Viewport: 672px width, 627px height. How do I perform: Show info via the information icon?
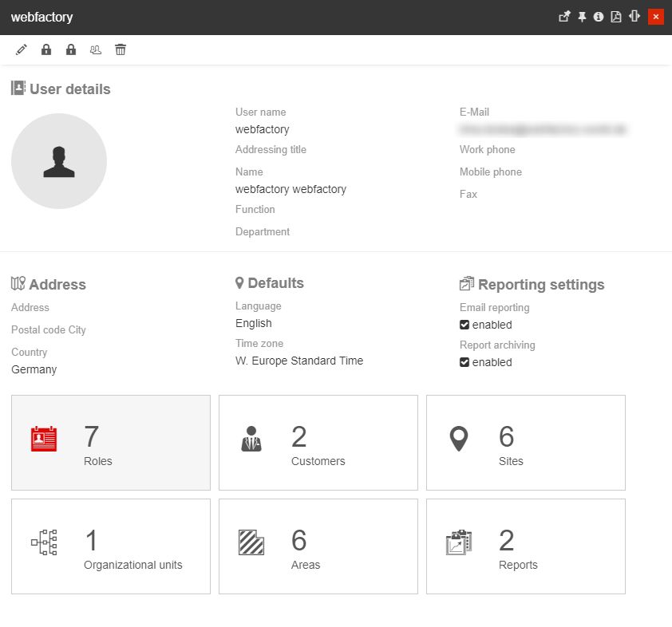tap(599, 17)
